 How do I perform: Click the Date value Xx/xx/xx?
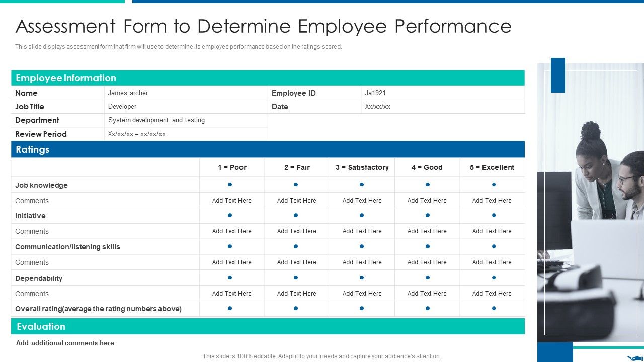coord(377,107)
